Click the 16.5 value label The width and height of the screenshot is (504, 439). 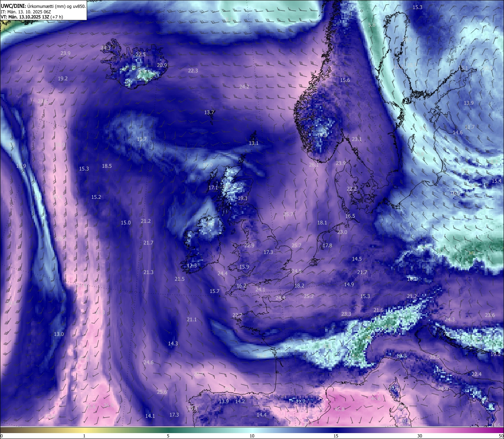[350, 216]
